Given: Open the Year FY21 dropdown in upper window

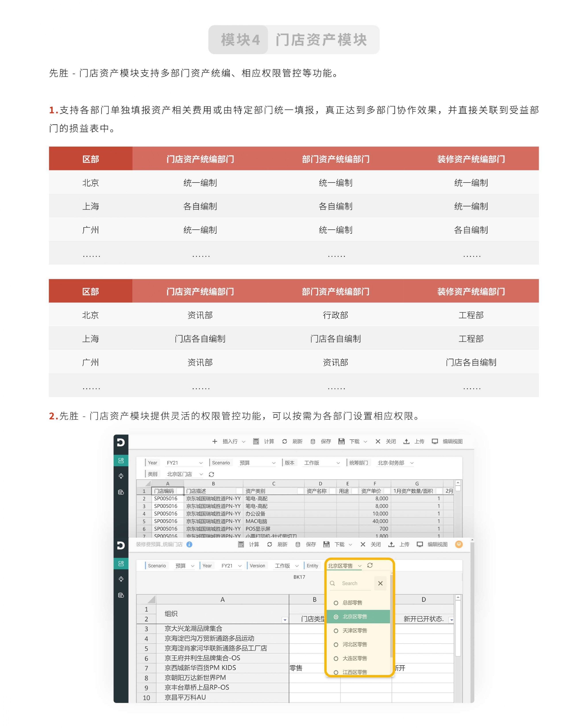Looking at the screenshot, I should click(185, 463).
